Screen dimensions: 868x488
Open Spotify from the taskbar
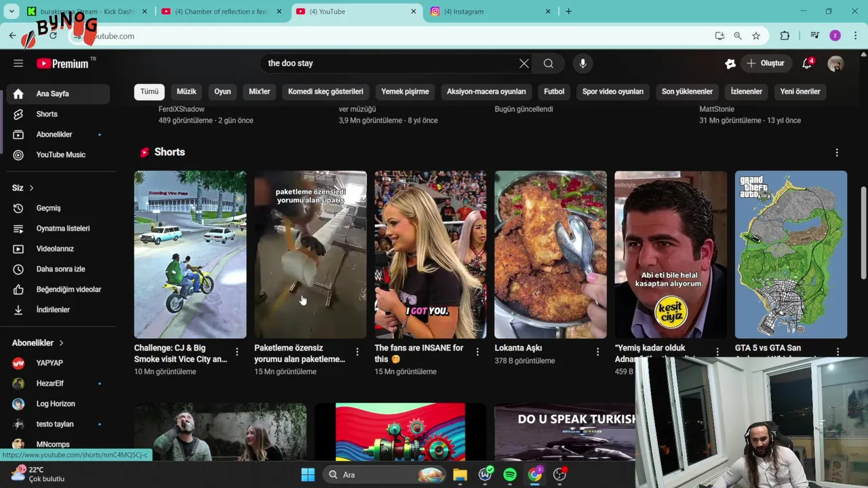[510, 474]
